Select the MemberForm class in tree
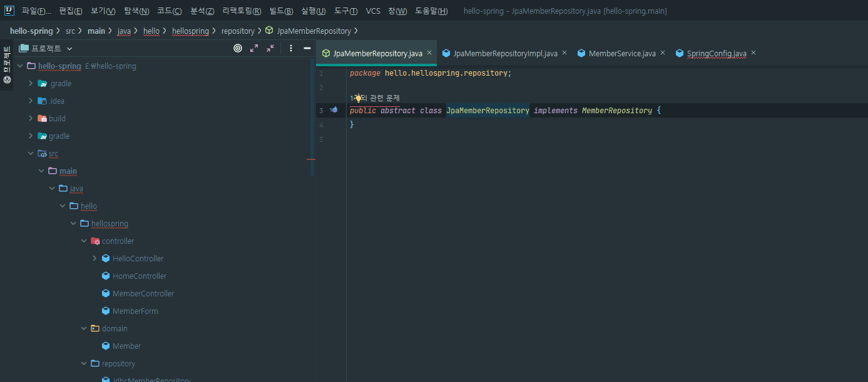 (x=135, y=311)
